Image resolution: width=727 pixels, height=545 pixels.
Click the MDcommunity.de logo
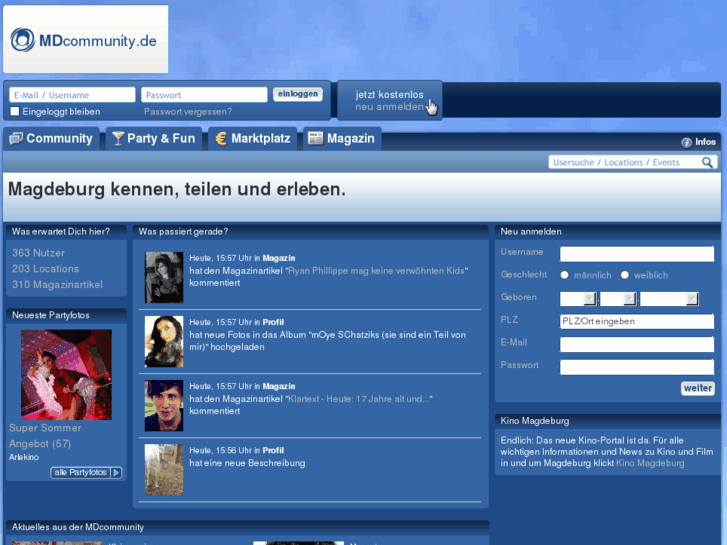(x=85, y=39)
